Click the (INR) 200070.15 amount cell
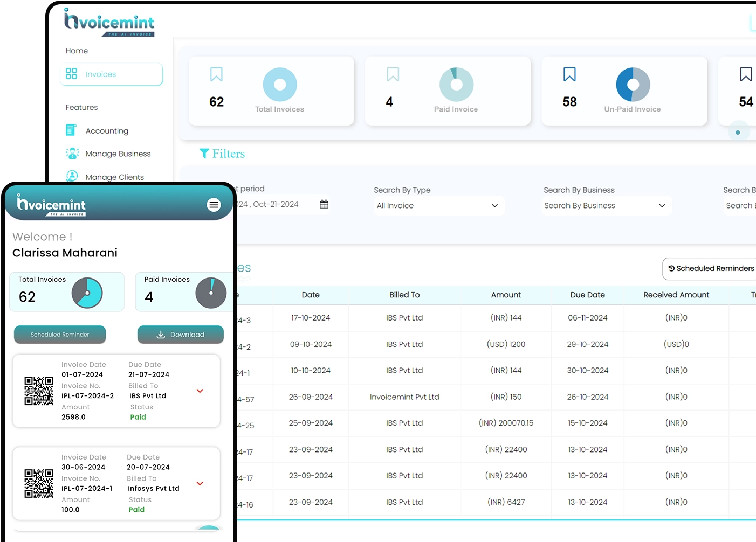Viewport: 756px width, 542px height. click(506, 423)
